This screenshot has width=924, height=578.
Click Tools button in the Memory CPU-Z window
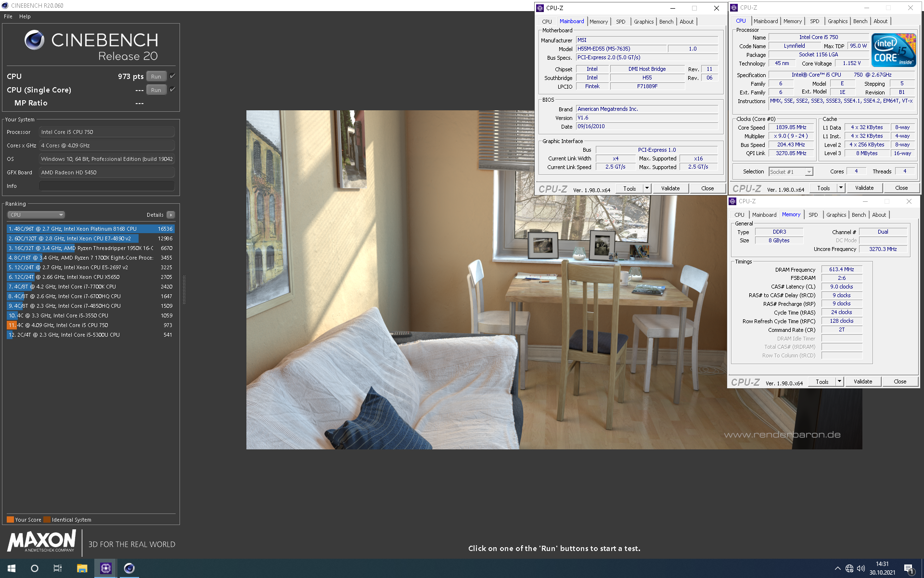822,381
